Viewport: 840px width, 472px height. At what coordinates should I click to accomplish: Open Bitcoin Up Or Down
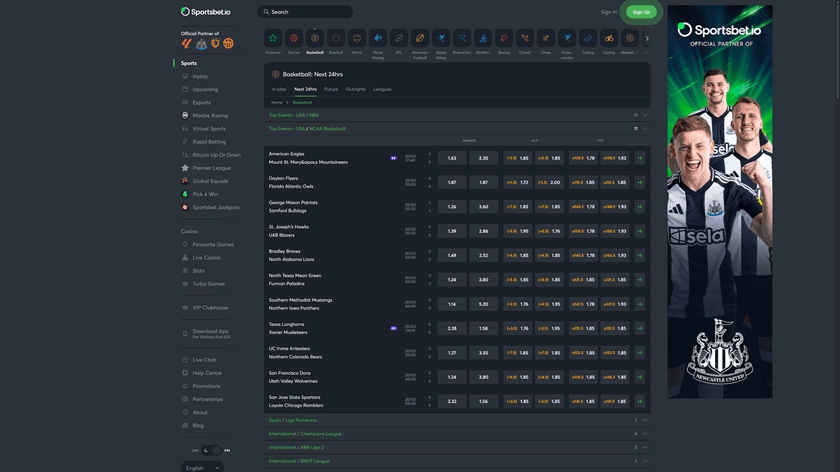point(216,155)
